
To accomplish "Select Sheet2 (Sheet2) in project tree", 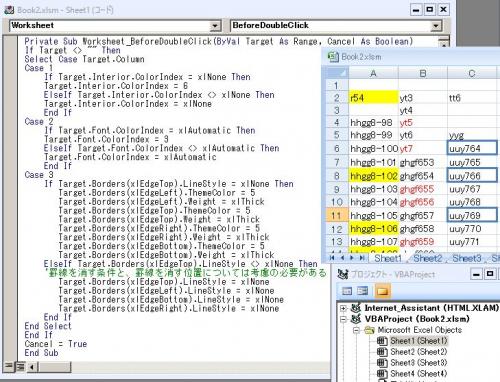I will (419, 352).
